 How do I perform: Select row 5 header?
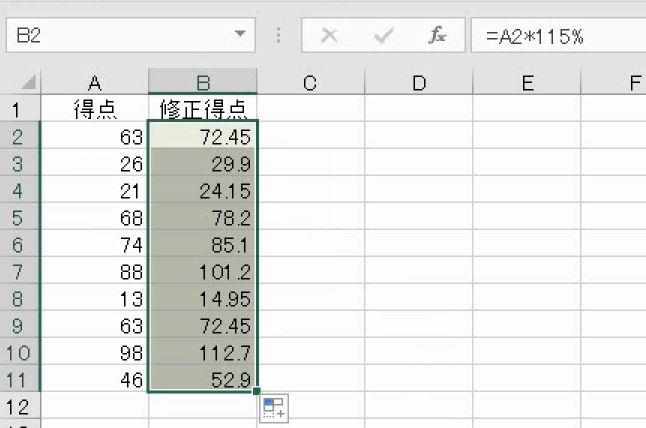pos(20,216)
